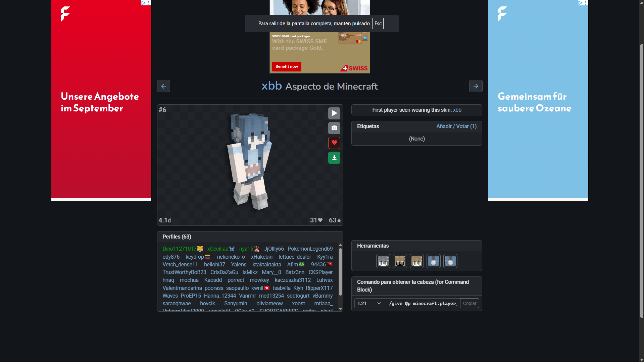Open xbb first player profile link
644x362 pixels.
[x=457, y=110]
